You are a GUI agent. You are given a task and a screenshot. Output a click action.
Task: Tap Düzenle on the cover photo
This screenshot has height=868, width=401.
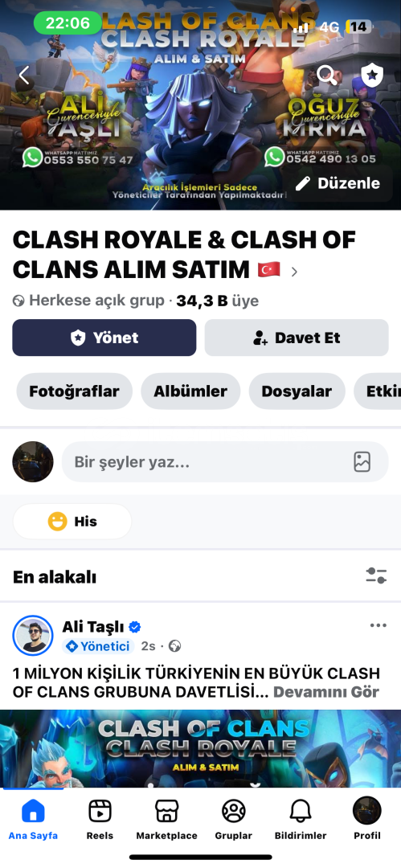(x=338, y=183)
